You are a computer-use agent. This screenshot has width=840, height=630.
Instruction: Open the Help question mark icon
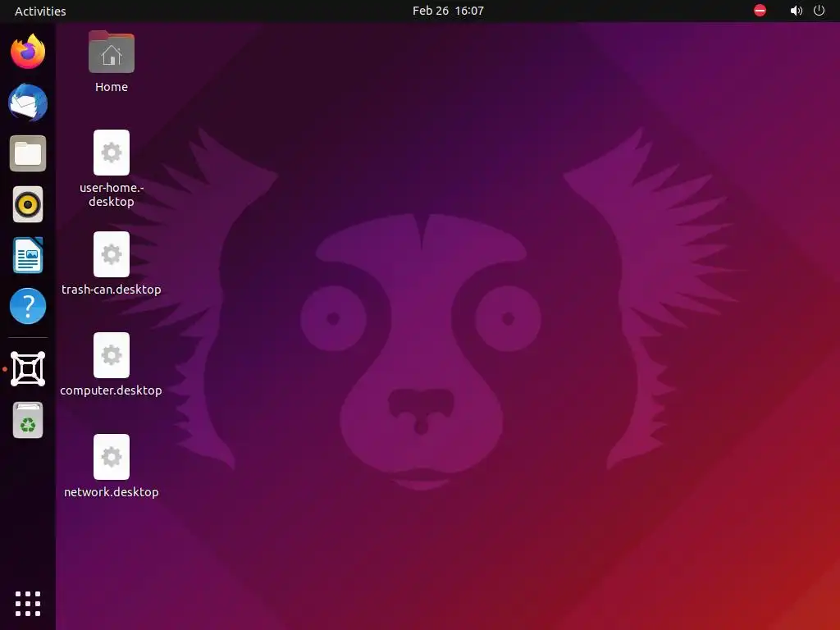28,306
